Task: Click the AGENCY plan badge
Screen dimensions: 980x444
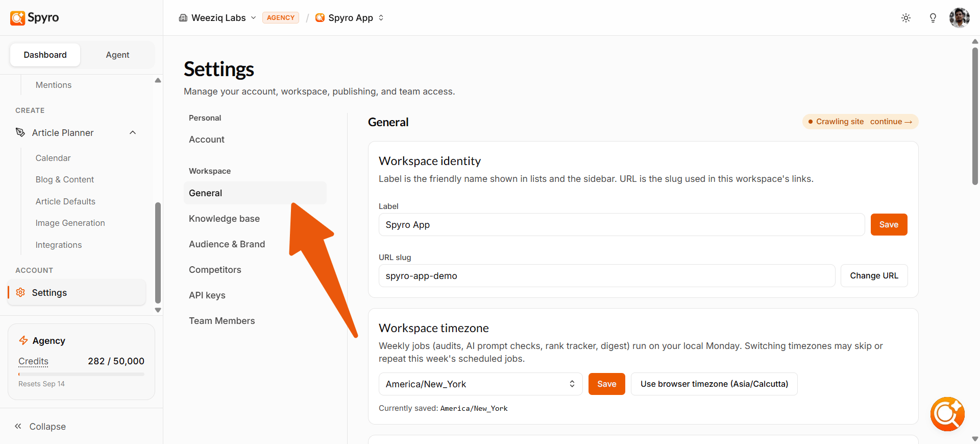Action: click(x=281, y=18)
